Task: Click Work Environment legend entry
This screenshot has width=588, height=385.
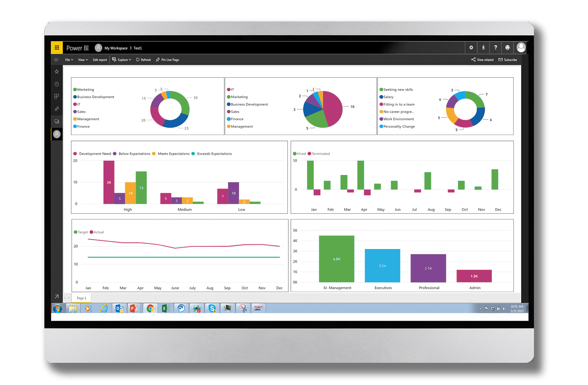Action: click(x=397, y=119)
